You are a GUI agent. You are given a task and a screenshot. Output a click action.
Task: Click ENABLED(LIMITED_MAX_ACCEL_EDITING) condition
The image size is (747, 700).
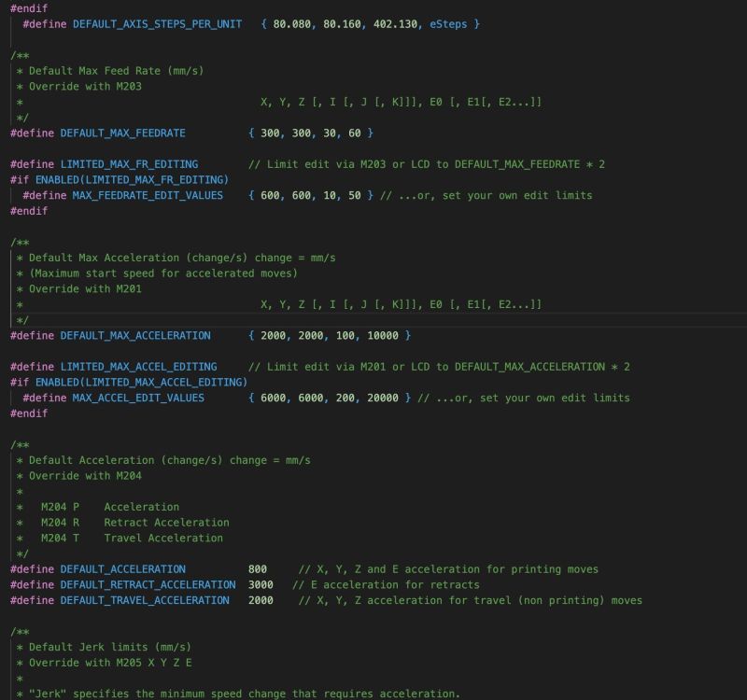(142, 383)
